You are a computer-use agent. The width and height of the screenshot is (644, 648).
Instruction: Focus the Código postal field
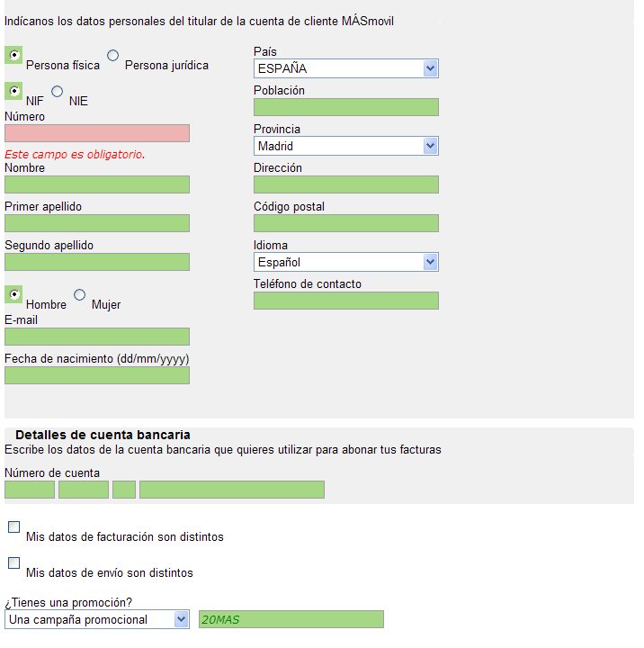346,223
